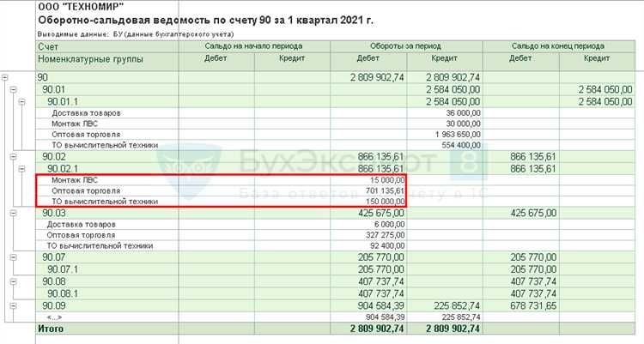The image size is (644, 344).
Task: Click account row label '90.07.1'
Action: coord(63,269)
